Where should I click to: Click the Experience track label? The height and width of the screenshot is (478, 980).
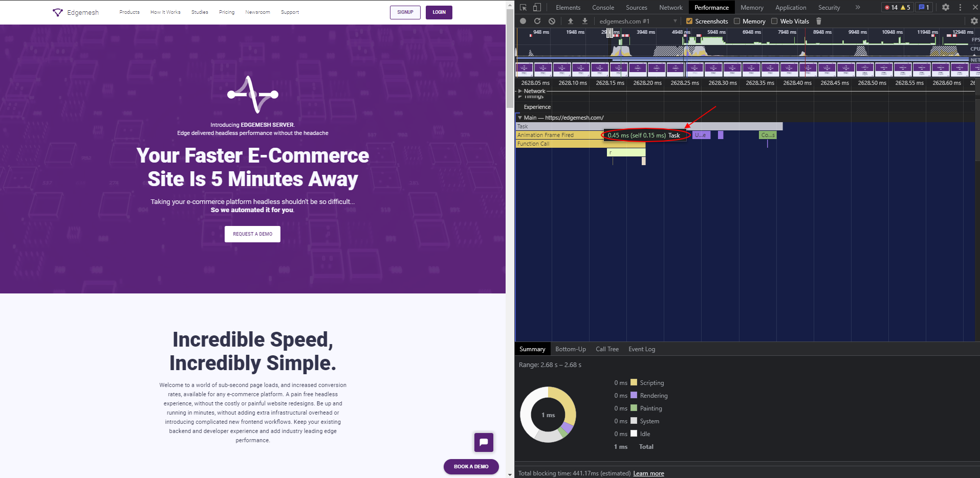(x=537, y=107)
